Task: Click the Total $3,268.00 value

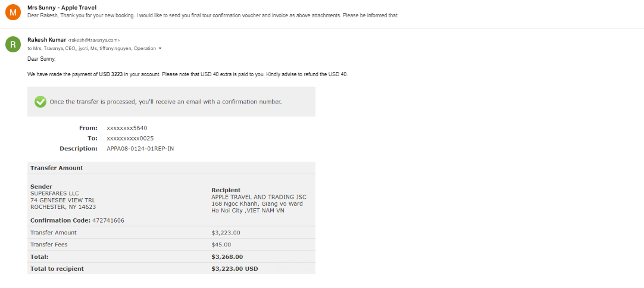Action: point(227,257)
